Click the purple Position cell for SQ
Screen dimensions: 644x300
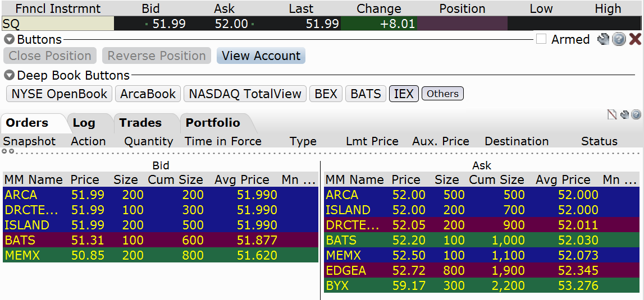(x=462, y=24)
